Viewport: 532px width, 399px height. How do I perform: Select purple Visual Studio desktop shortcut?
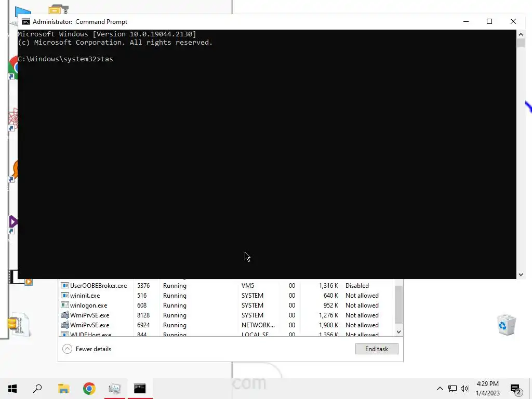point(13,223)
